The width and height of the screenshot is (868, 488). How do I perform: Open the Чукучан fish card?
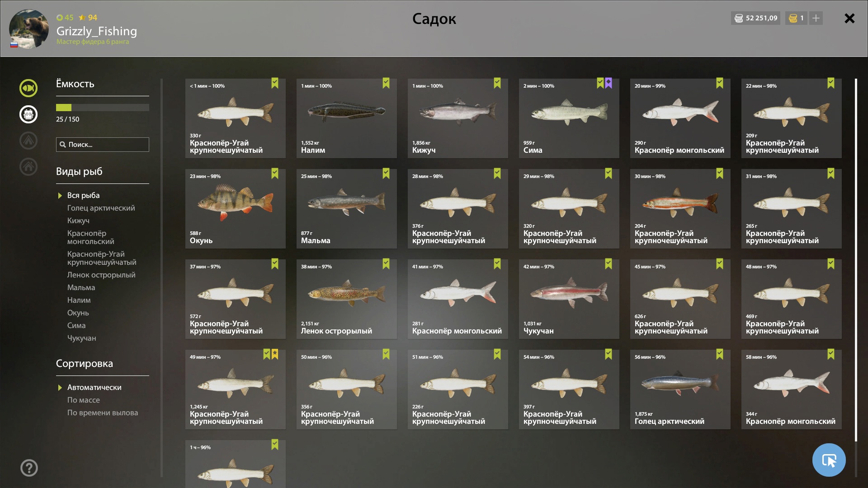(x=569, y=299)
